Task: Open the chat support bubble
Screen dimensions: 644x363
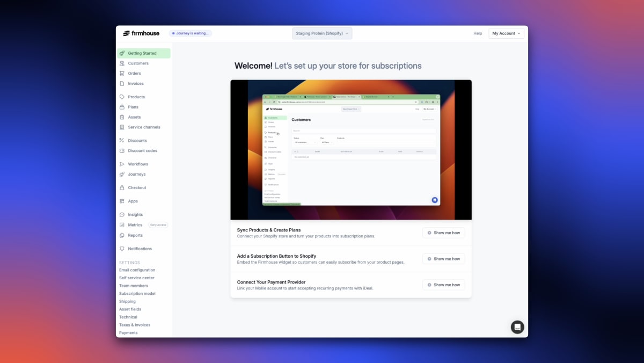Action: pos(517,327)
